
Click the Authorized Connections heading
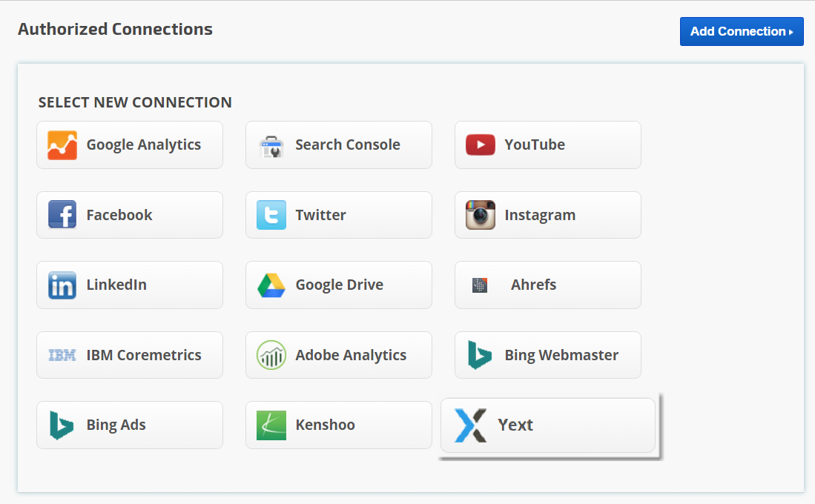coord(115,30)
